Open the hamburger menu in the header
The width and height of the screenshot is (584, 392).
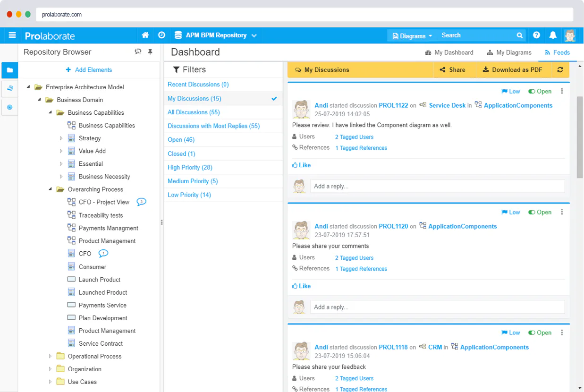(x=12, y=35)
